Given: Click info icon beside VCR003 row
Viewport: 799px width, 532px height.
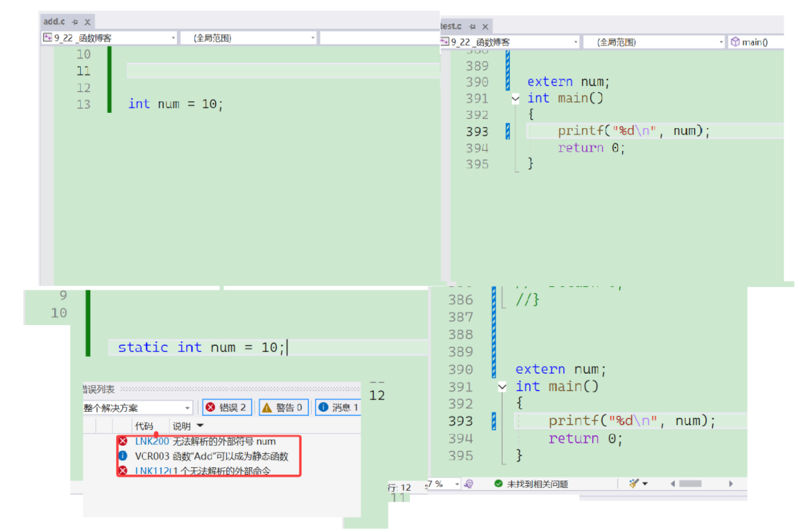Looking at the screenshot, I should [123, 455].
